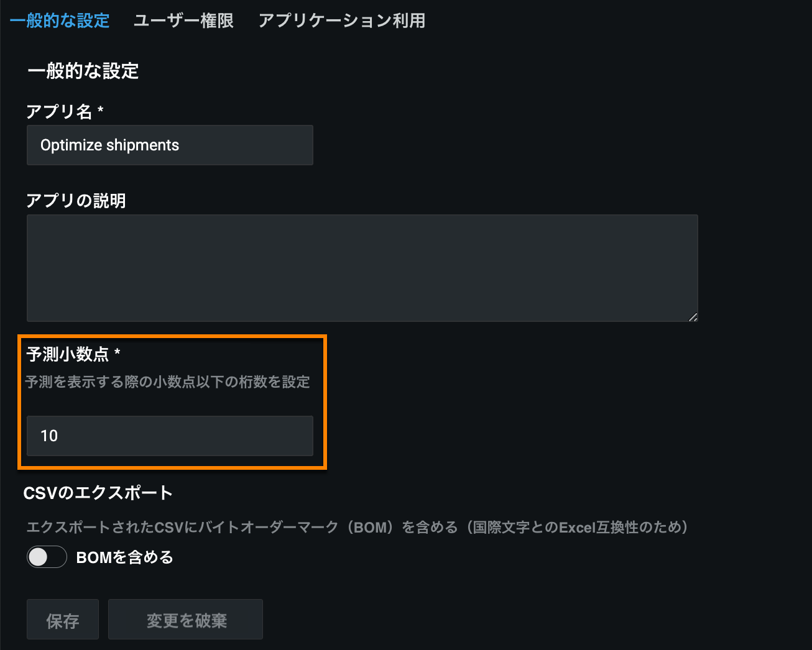Click the 予測小数点 helper text about 桁数
812x650 pixels.
click(167, 382)
